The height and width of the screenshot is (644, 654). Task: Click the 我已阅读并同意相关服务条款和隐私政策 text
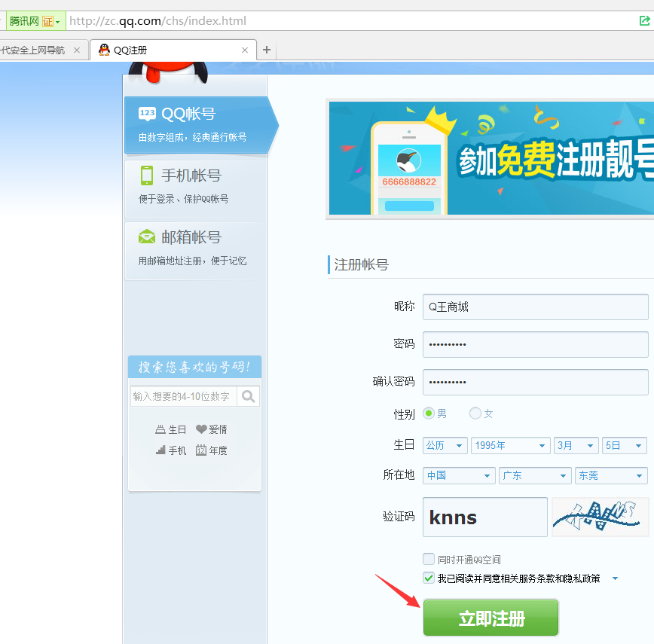518,578
